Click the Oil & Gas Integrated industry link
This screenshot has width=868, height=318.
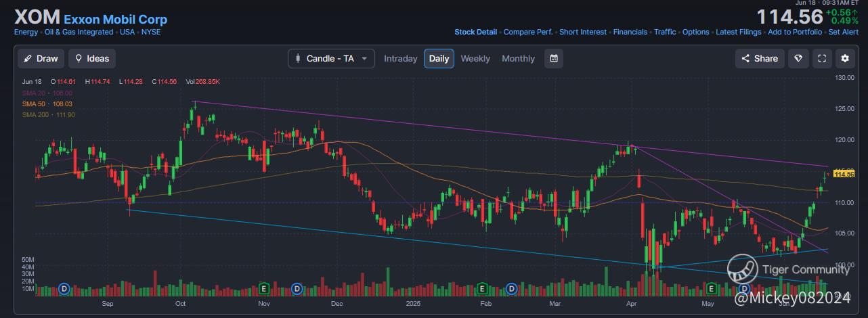[x=79, y=32]
